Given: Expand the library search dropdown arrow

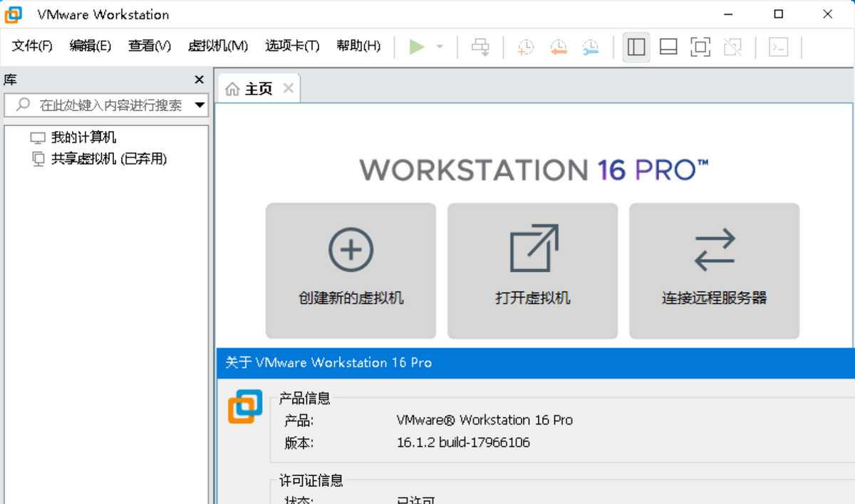Looking at the screenshot, I should click(200, 105).
